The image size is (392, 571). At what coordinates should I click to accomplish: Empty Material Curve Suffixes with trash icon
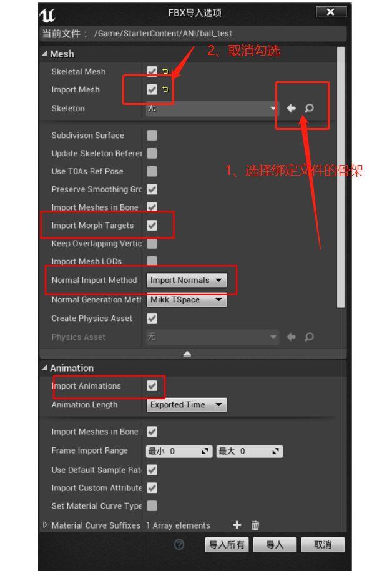click(x=255, y=525)
